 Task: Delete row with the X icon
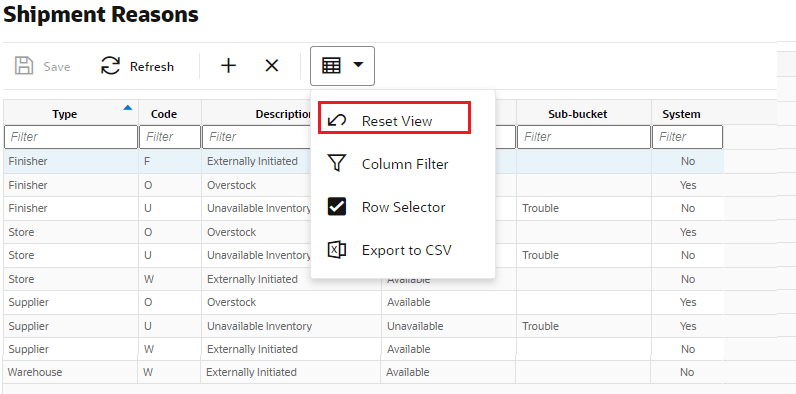[272, 65]
